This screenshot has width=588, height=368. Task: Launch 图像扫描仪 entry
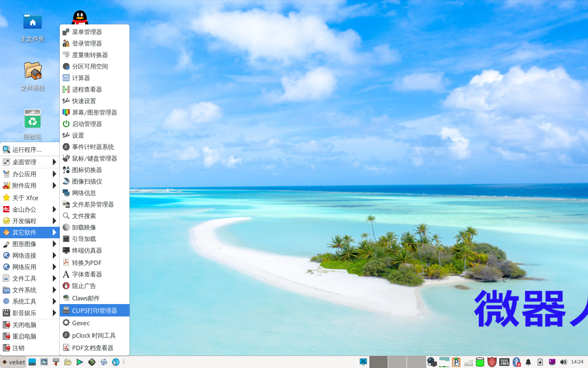pos(95,181)
